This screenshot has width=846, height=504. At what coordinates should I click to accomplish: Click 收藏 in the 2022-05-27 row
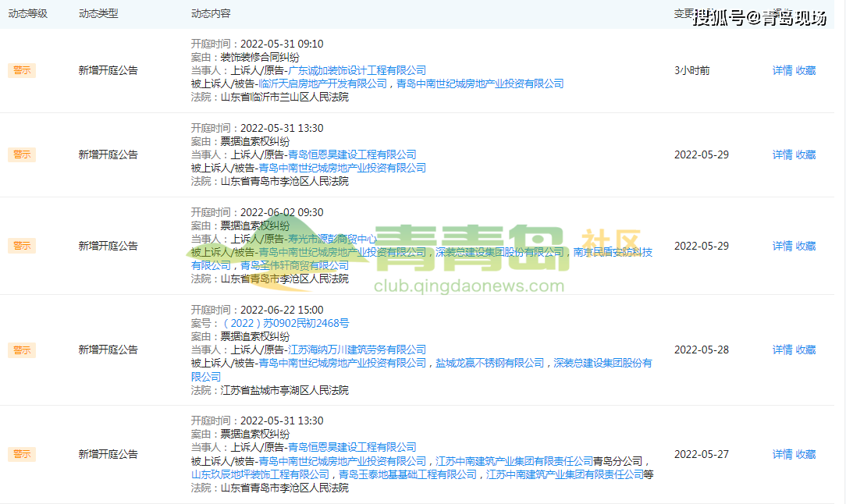point(805,454)
